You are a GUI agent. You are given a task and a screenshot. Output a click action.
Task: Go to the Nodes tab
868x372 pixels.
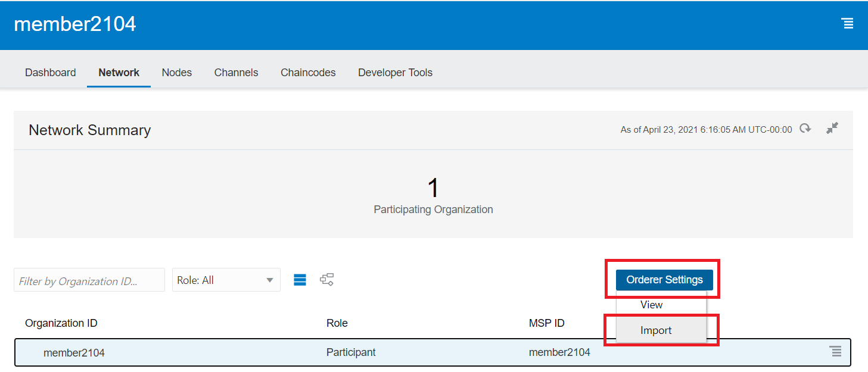click(177, 73)
